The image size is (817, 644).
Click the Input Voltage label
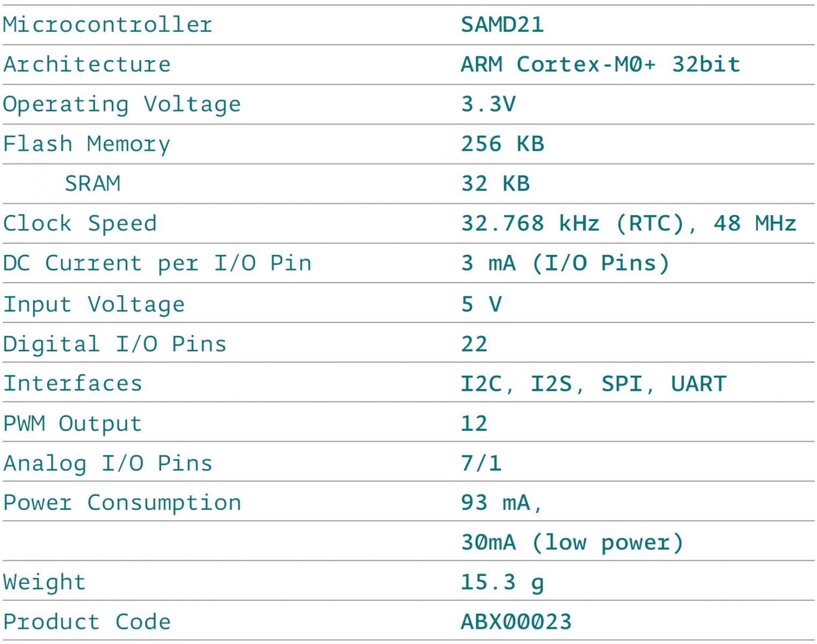94,304
